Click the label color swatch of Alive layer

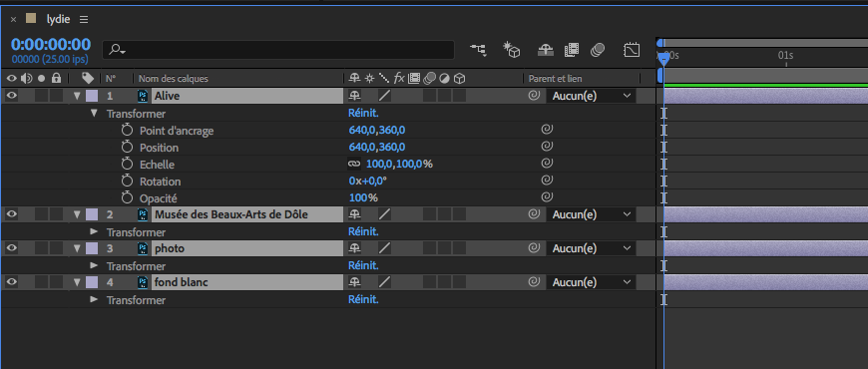pyautogui.click(x=92, y=96)
